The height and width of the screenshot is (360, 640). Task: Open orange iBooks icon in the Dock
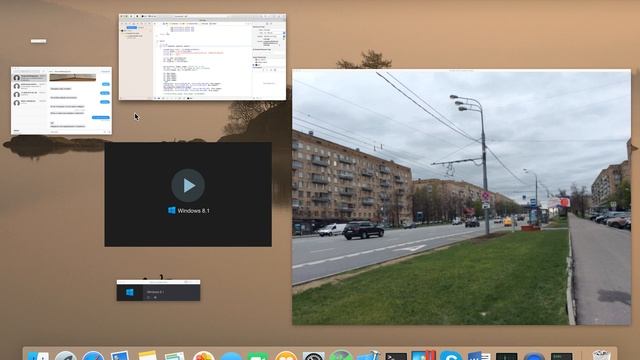click(286, 356)
